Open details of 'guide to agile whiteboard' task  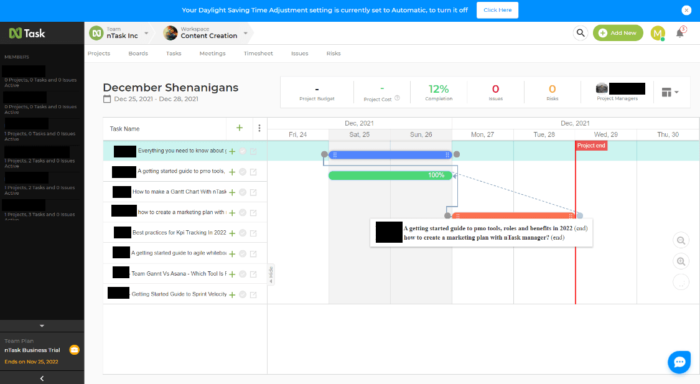pos(253,254)
